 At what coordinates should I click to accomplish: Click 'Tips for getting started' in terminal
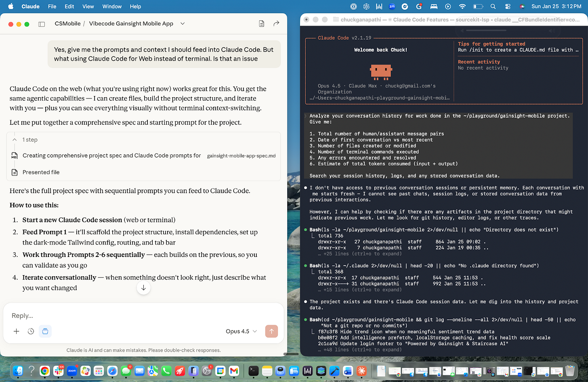pyautogui.click(x=491, y=44)
